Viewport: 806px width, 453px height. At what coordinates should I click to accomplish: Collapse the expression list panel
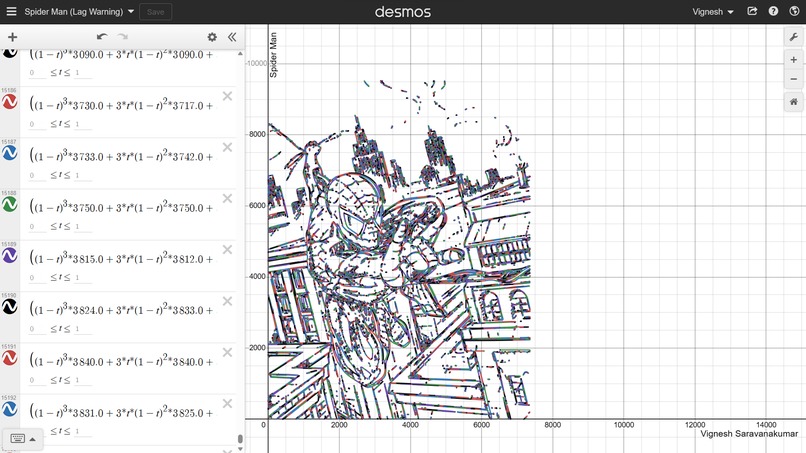click(x=232, y=37)
